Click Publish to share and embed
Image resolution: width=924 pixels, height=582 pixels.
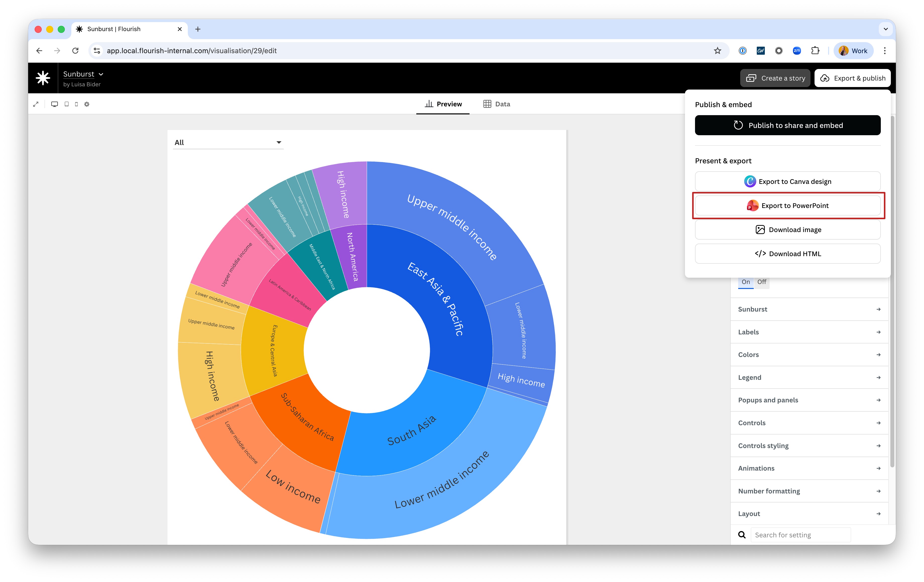pyautogui.click(x=787, y=125)
